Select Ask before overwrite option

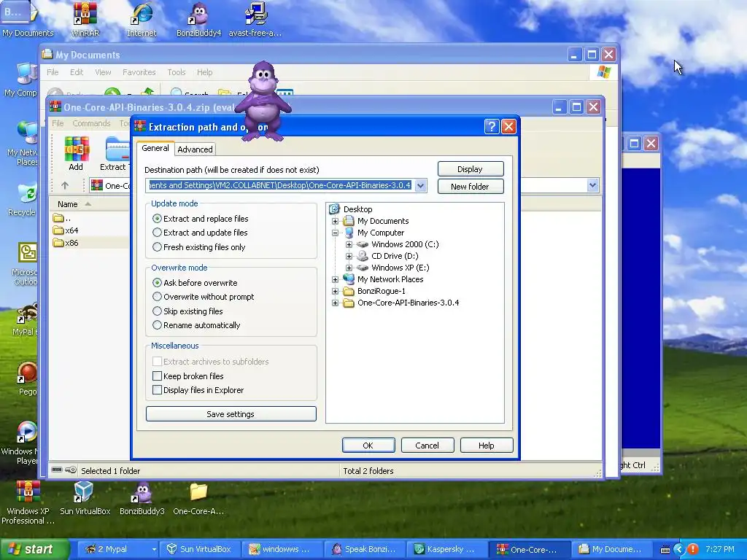(x=157, y=282)
